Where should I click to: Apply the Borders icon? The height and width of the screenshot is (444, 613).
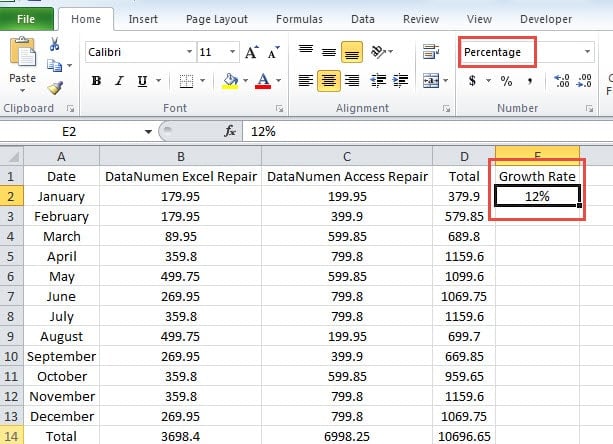click(x=186, y=81)
